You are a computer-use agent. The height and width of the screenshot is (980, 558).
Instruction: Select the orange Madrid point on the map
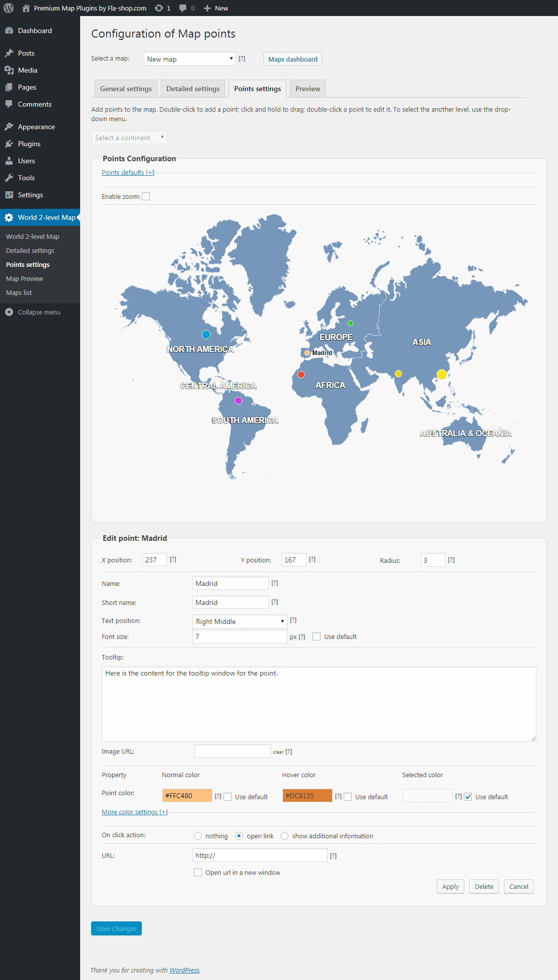coord(307,353)
